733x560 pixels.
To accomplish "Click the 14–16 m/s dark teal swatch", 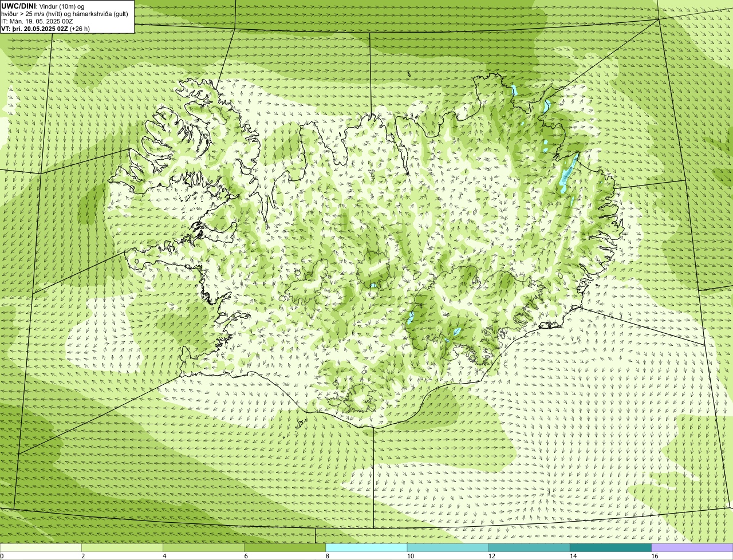I will pos(610,547).
